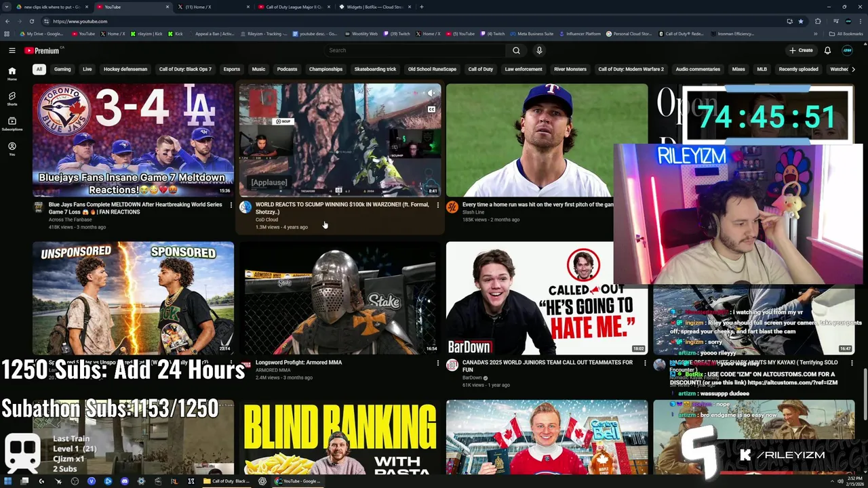868x488 pixels.
Task: Open Scump Warzone video thumbnail
Action: pos(340,140)
